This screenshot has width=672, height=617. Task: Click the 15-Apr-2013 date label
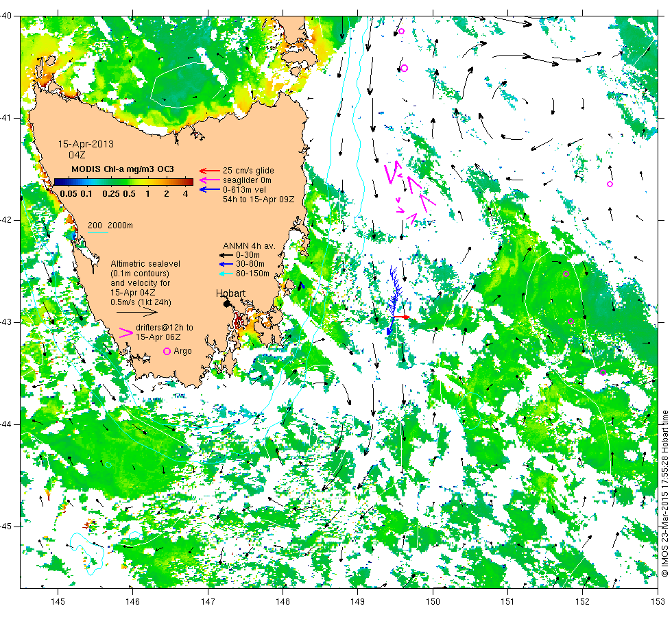[x=86, y=144]
